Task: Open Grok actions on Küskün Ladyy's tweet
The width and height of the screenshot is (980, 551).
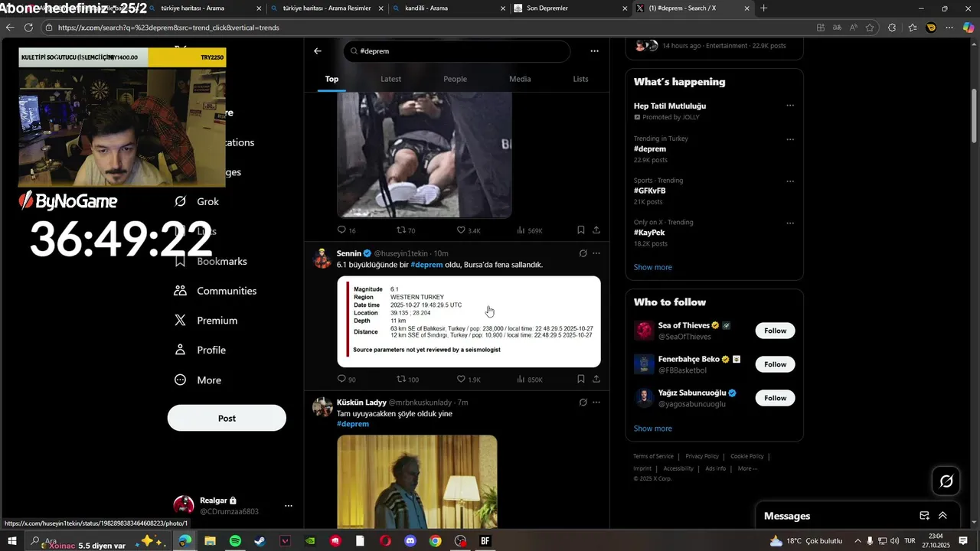Action: (x=583, y=403)
